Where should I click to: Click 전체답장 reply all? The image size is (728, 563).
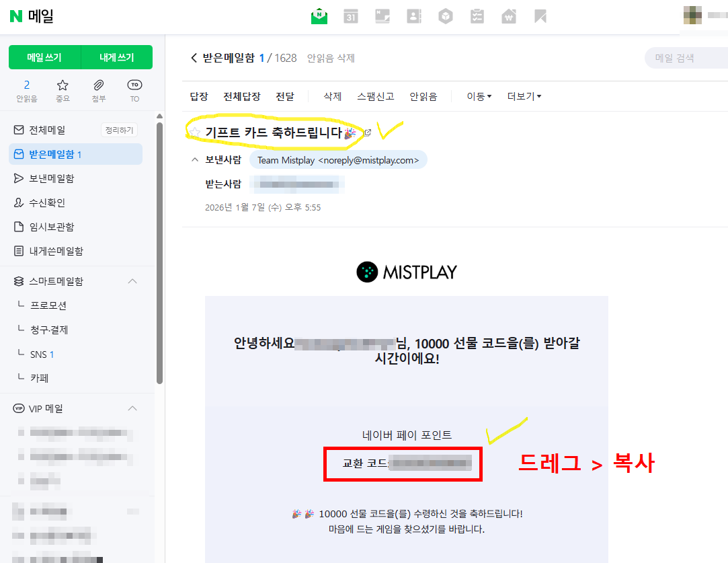pos(242,96)
